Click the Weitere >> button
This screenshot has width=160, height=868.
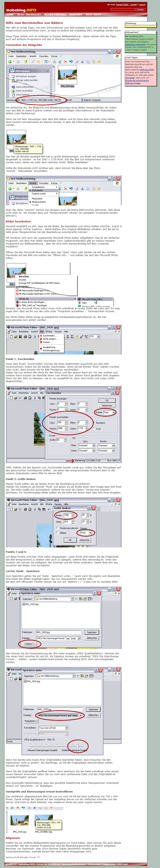coord(30,644)
